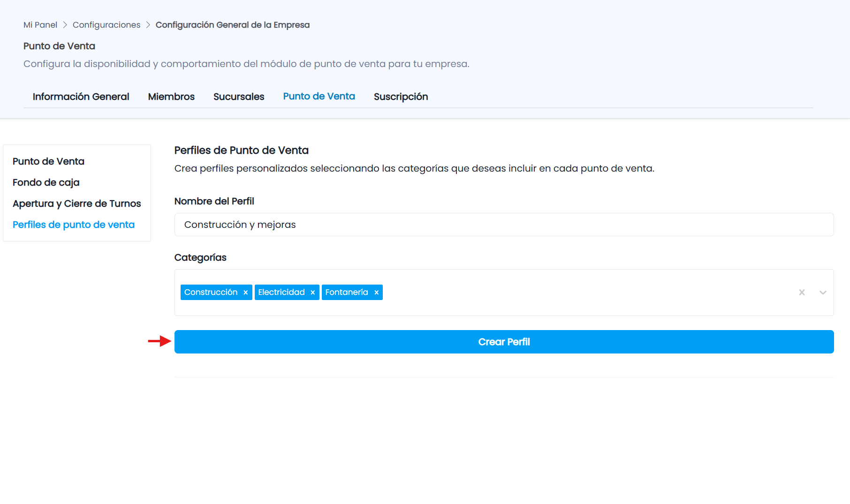The height and width of the screenshot is (504, 850).
Task: Focus the Nombre del Perfil field
Action: [x=504, y=225]
